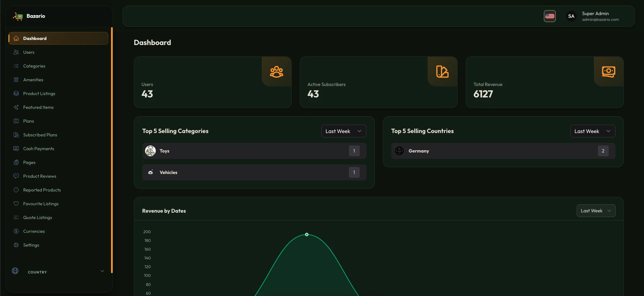
Task: Click the Vehicles category car icon
Action: (150, 172)
